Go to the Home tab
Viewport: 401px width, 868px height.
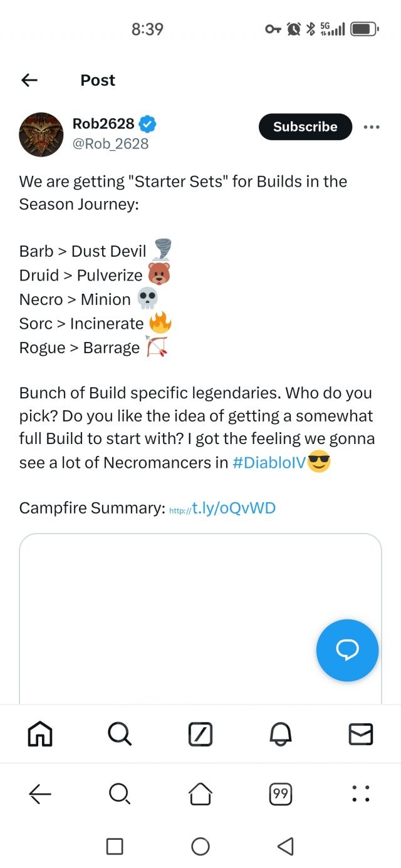tap(40, 733)
